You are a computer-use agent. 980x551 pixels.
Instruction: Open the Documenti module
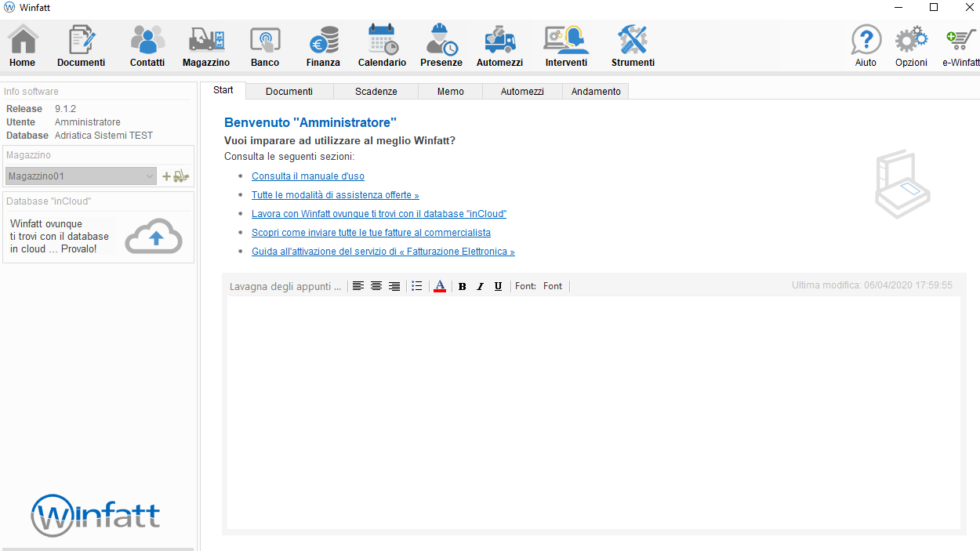pos(81,45)
